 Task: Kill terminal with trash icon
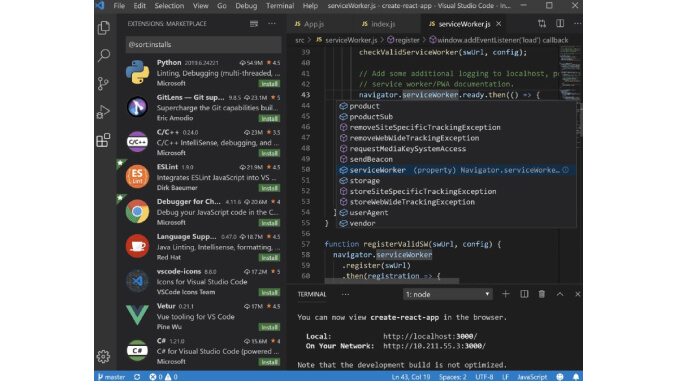[542, 294]
